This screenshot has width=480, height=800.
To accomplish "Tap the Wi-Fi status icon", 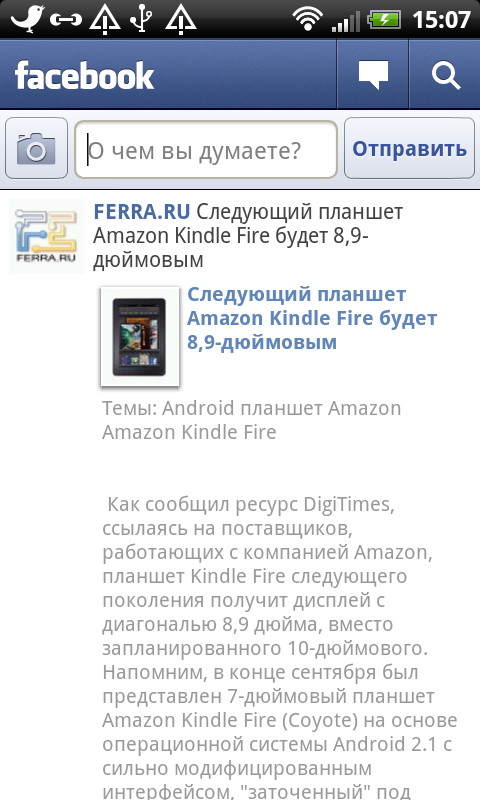I will point(307,19).
